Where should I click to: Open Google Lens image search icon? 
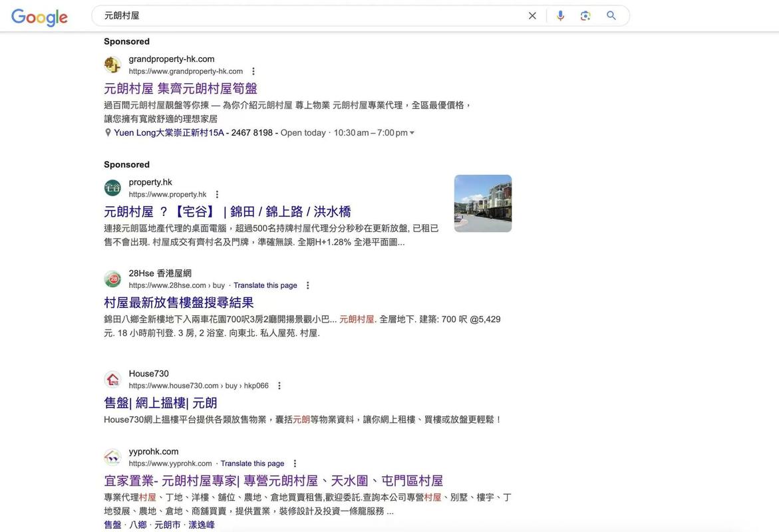[585, 16]
